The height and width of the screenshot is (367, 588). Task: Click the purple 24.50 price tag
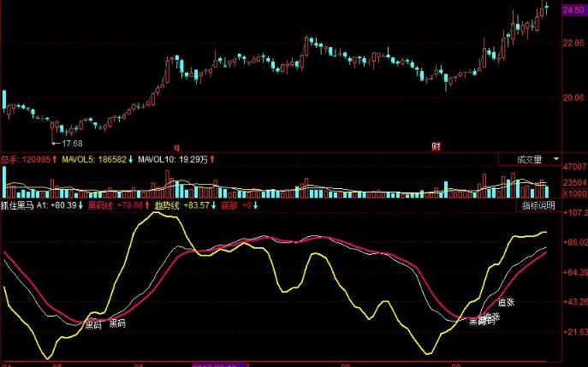click(573, 9)
